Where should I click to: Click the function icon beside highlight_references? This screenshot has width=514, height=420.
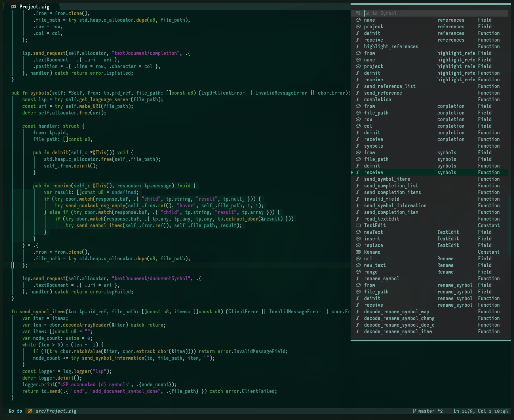point(358,46)
